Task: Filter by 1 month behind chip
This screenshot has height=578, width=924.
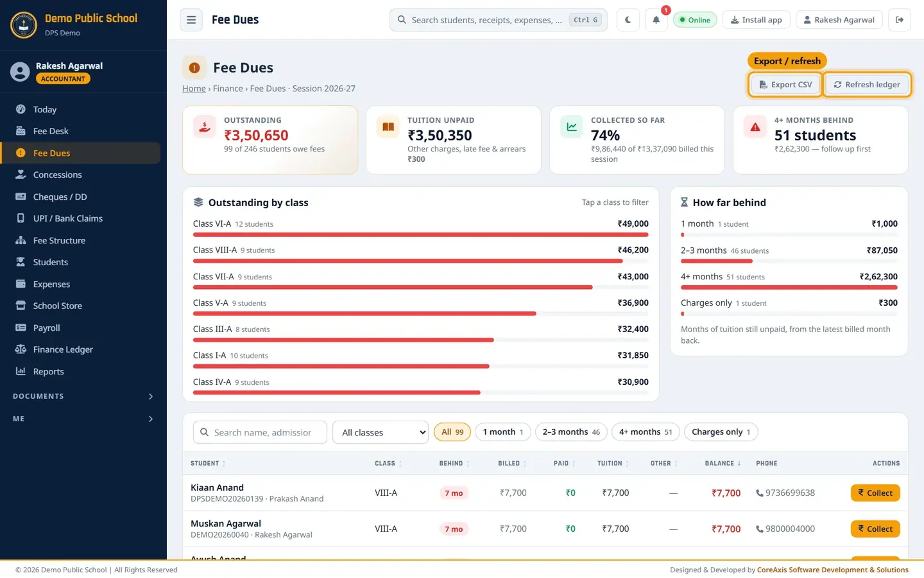Action: click(x=503, y=432)
